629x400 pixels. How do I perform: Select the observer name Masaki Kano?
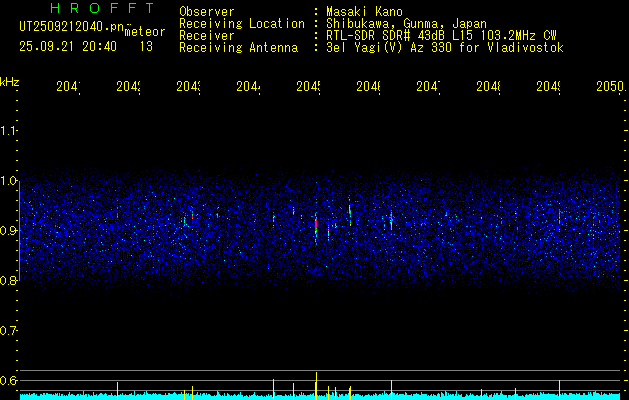(364, 12)
